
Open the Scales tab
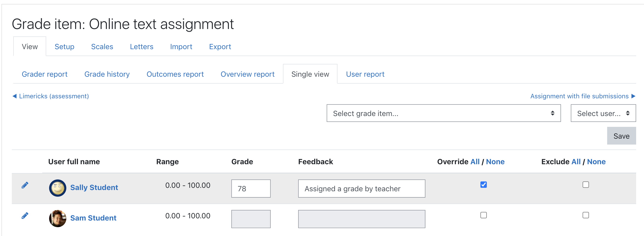102,46
